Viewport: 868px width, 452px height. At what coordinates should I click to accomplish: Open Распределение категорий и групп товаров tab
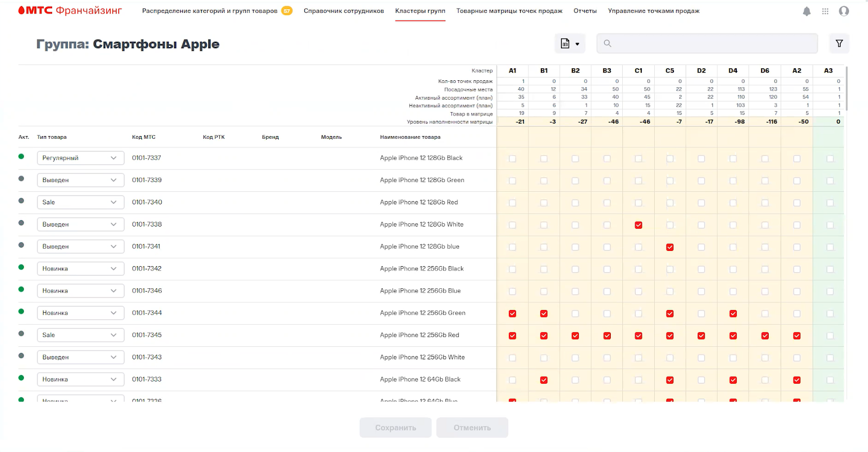tap(209, 11)
